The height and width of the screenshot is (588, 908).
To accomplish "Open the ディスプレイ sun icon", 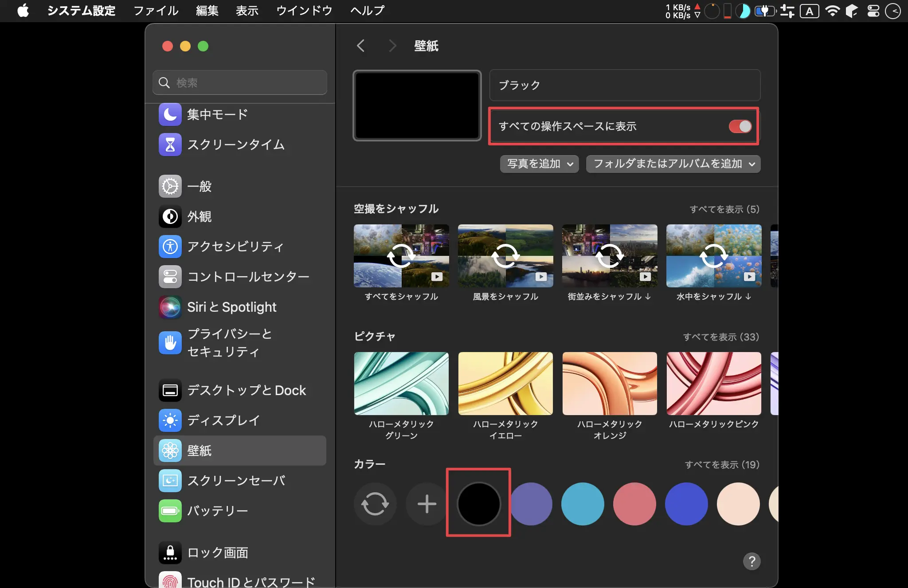I will (170, 420).
